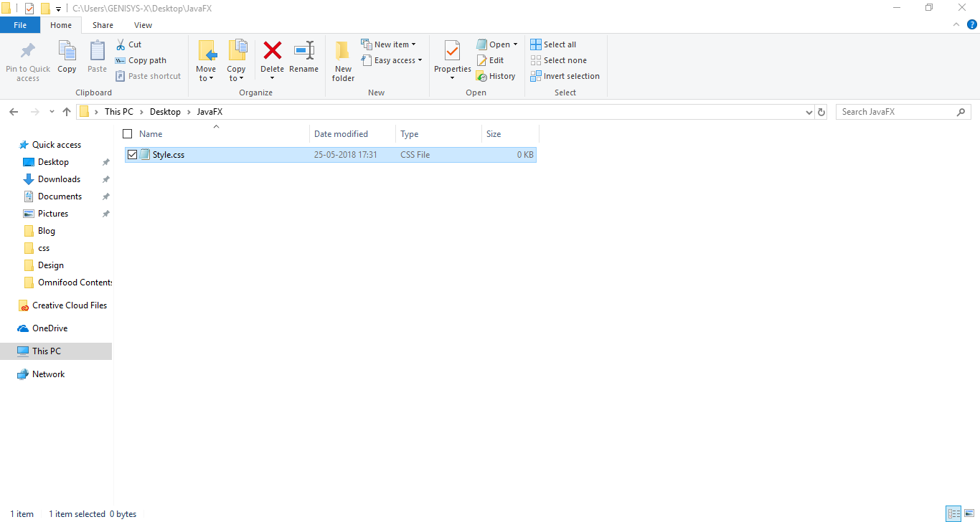Collapse the ribbon with chevron

[956, 24]
